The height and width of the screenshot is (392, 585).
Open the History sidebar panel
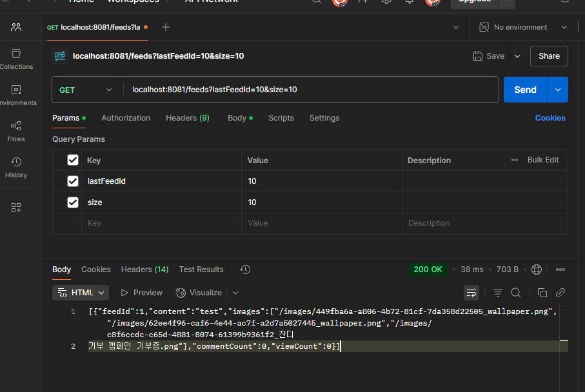16,168
